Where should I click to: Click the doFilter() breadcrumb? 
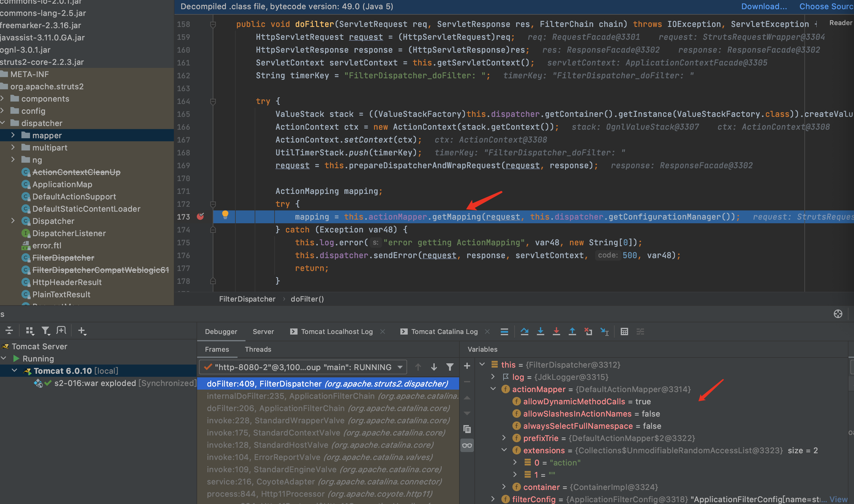point(307,299)
